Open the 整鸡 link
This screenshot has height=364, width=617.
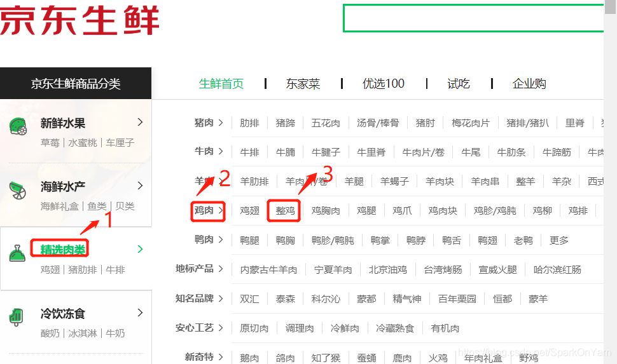pos(286,211)
